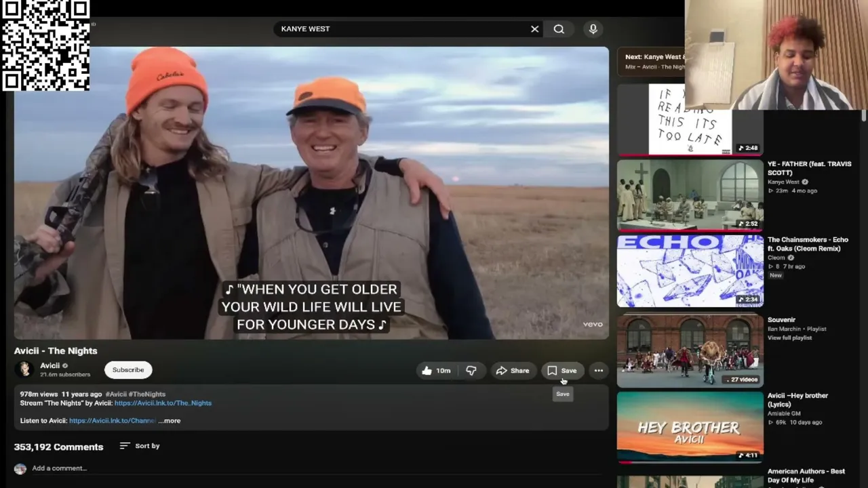Open the 'Too Late' handwritten thumbnail video
Screen dimensions: 868x488
tap(690, 119)
